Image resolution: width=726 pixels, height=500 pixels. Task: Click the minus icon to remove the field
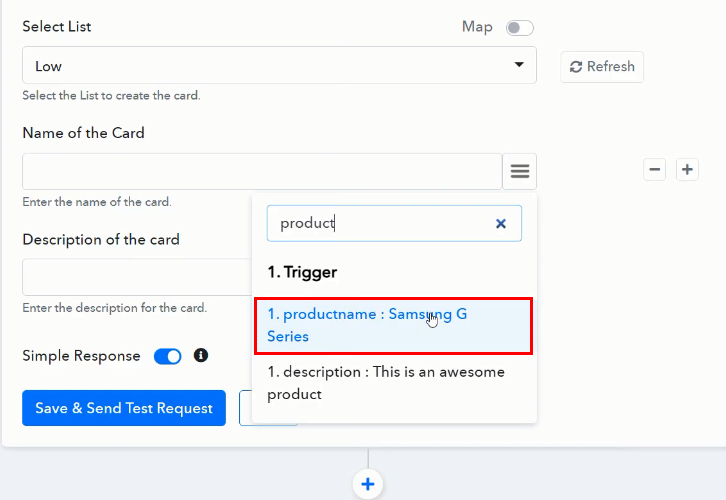[x=655, y=169]
